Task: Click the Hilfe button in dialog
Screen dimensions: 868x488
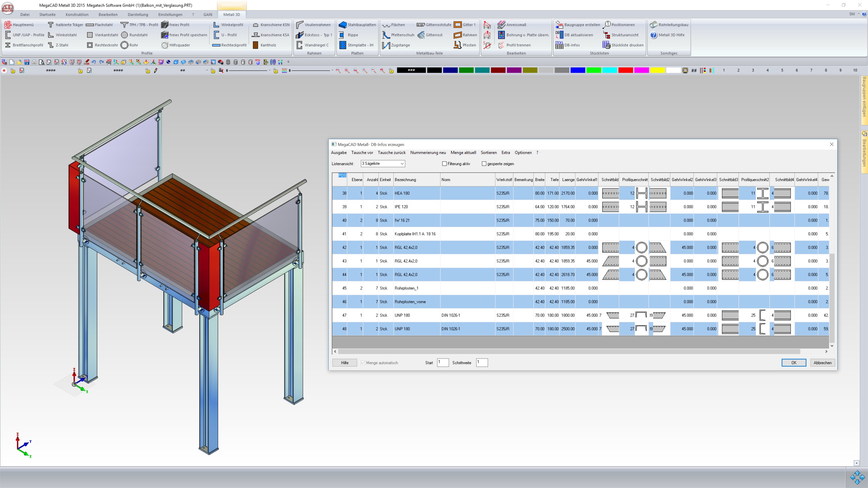Action: coord(345,363)
